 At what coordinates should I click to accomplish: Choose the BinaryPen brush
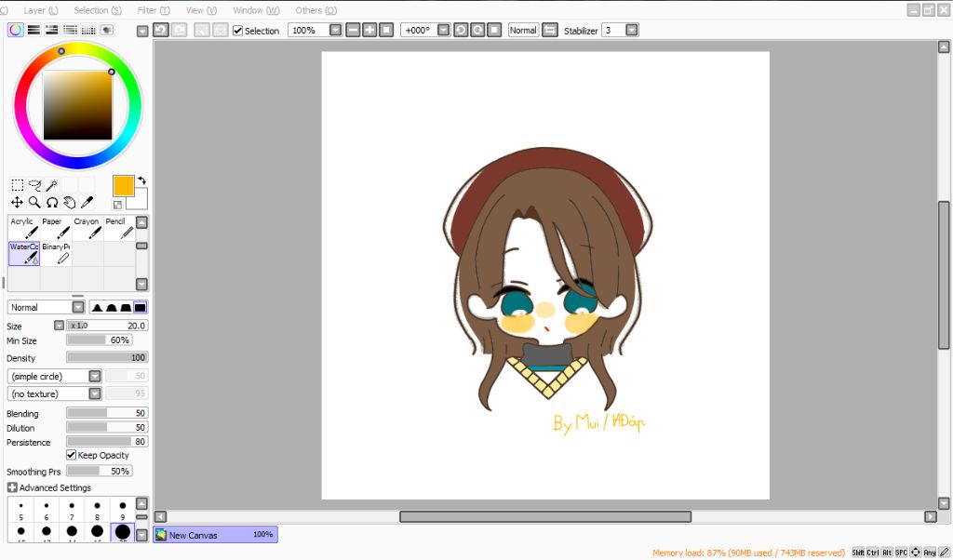56,253
